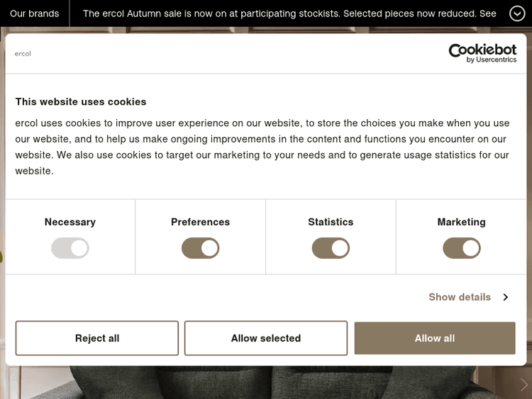Accept cookies with Allow all button
The width and height of the screenshot is (532, 399).
(435, 338)
